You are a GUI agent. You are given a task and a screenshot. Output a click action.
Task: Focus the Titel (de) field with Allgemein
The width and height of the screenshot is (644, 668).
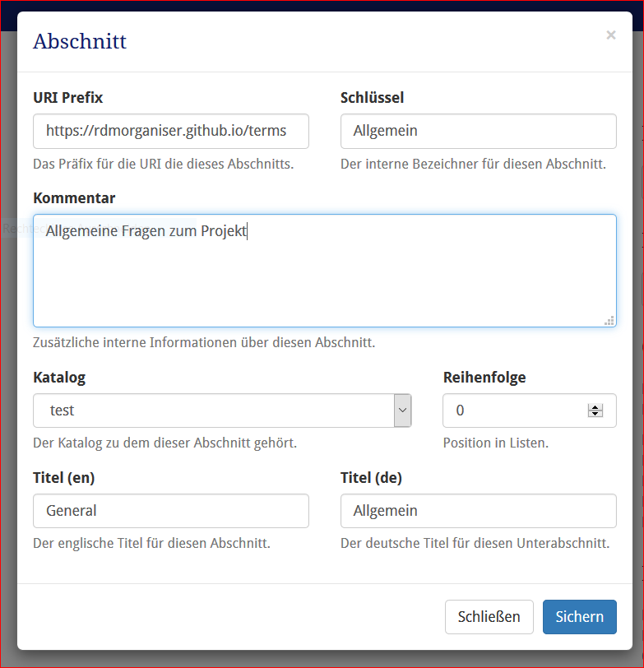[x=479, y=511]
